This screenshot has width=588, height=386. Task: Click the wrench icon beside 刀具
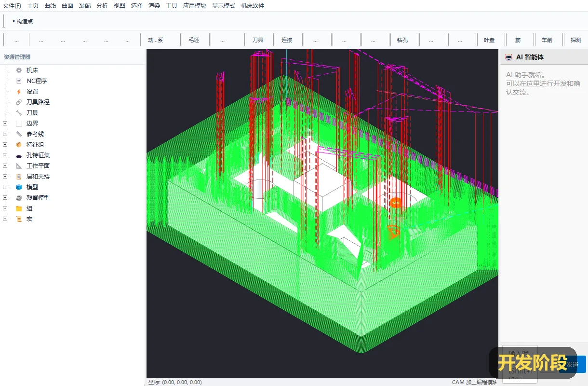coord(19,113)
